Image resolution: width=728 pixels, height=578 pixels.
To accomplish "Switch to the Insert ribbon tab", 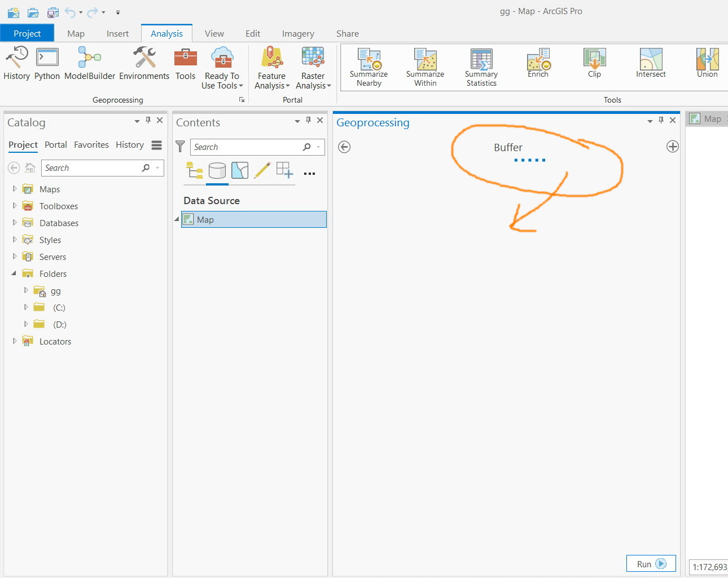I will tap(117, 33).
